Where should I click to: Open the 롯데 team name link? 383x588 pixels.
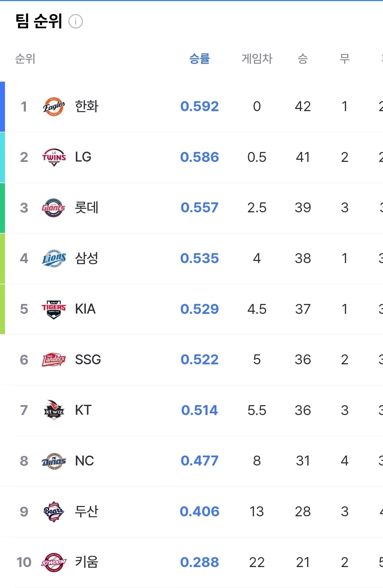[87, 208]
